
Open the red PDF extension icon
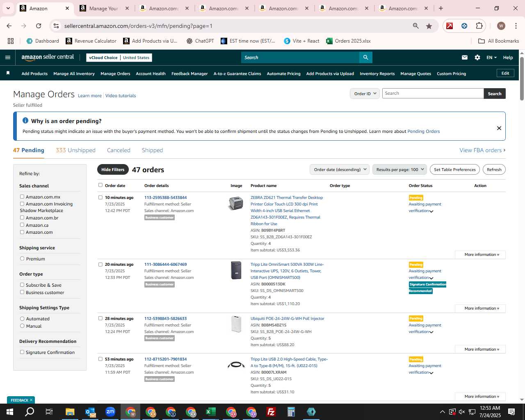[450, 26]
